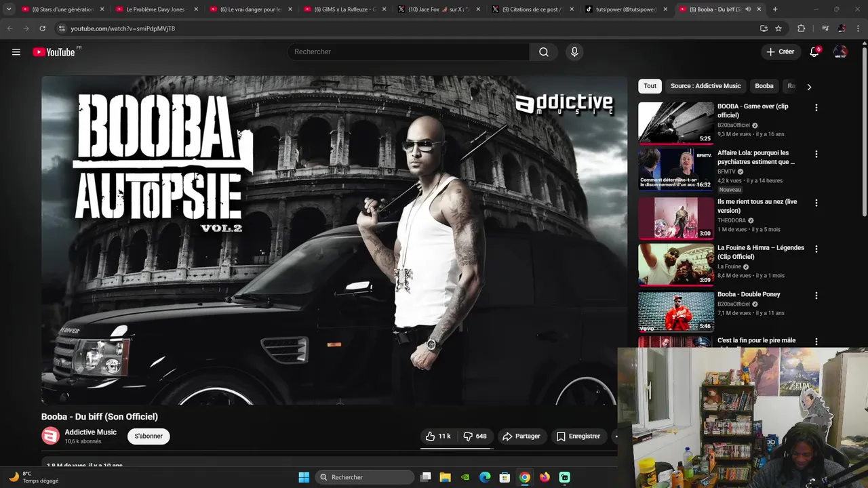Open La Fouine & Himra Légendes thumbnail
The width and height of the screenshot is (868, 488).
coord(676,264)
